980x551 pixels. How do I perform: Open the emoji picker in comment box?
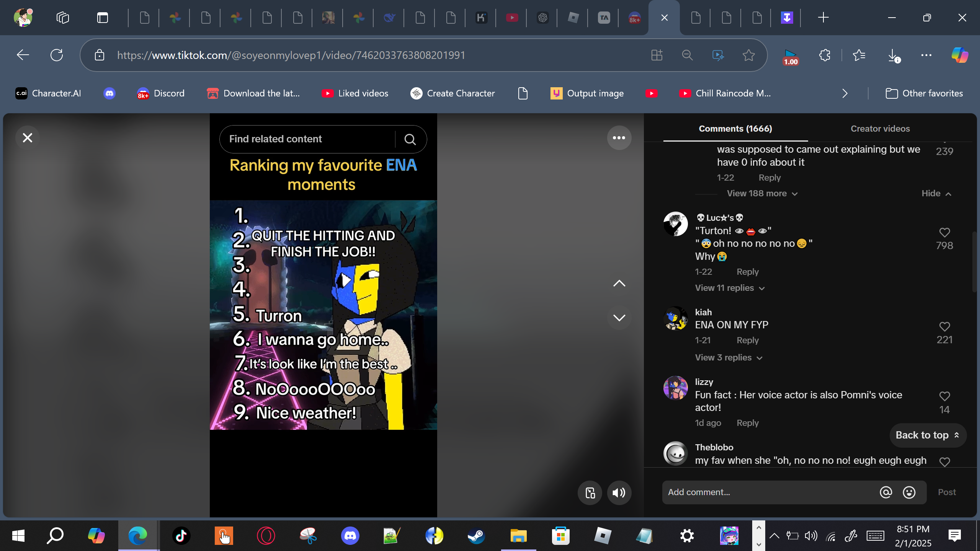click(909, 492)
